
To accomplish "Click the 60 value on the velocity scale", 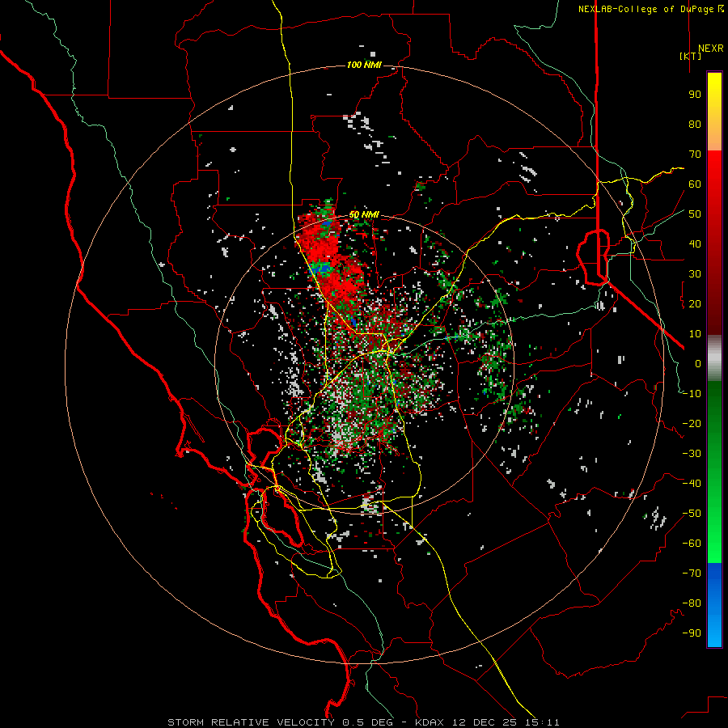I will point(695,184).
